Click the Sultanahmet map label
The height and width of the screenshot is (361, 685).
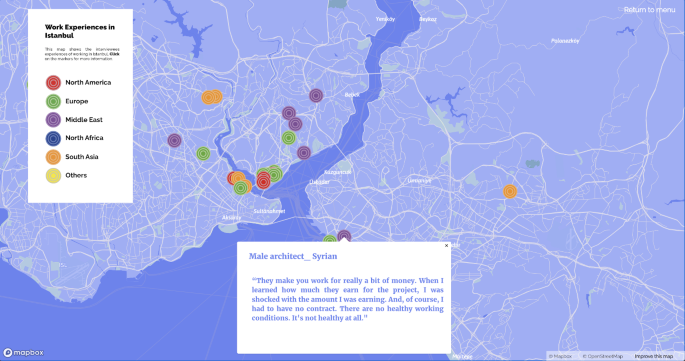coord(269,211)
